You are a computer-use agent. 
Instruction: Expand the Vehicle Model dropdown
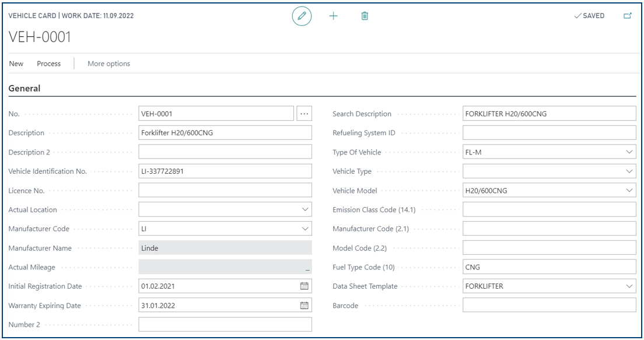pos(629,191)
